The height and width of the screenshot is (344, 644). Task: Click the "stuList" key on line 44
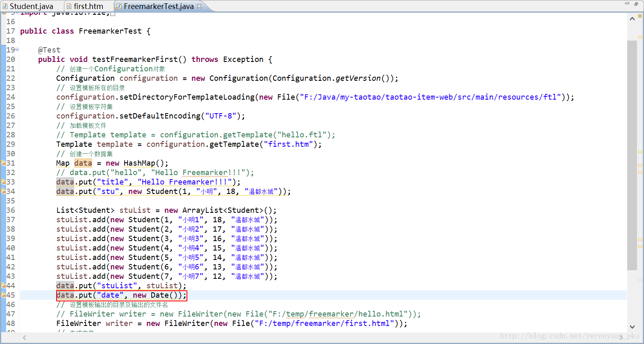[x=117, y=286]
